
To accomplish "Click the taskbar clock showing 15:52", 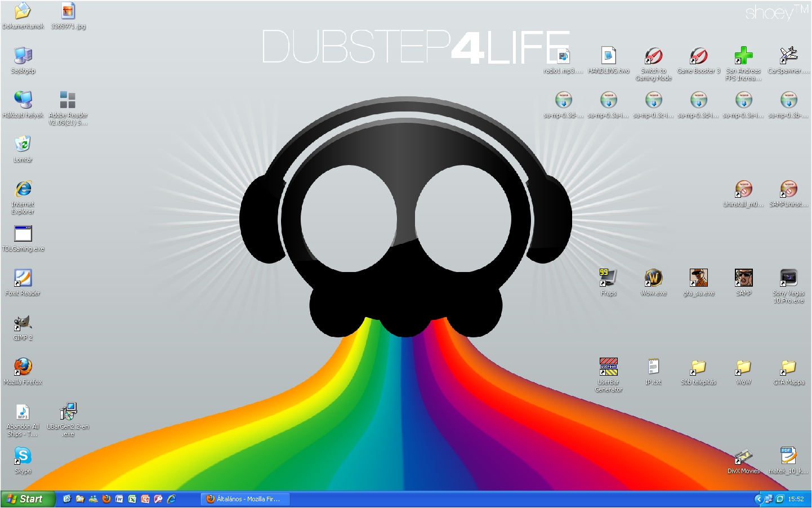I will click(x=796, y=499).
